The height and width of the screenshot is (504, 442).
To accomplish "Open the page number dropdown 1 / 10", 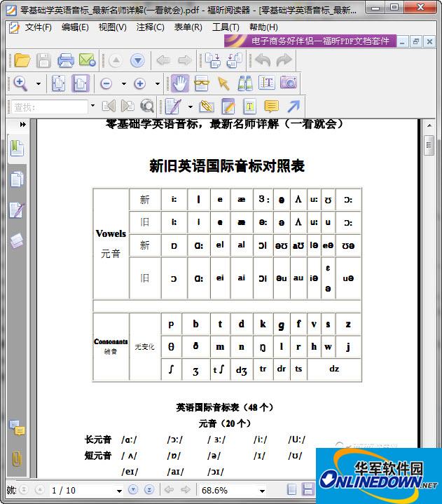I will pos(119,491).
